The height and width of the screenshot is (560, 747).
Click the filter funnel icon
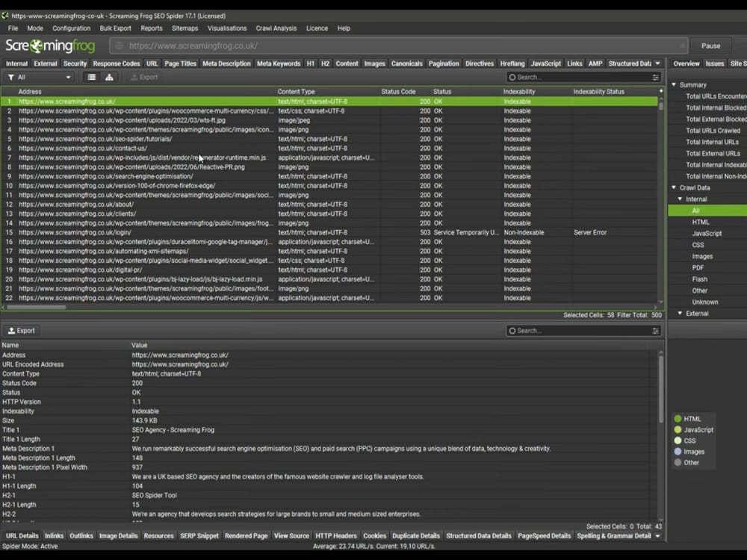point(10,77)
